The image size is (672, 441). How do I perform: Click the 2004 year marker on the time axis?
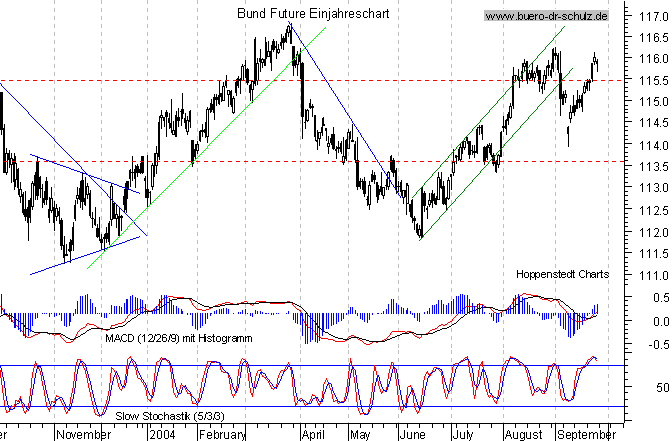point(160,435)
